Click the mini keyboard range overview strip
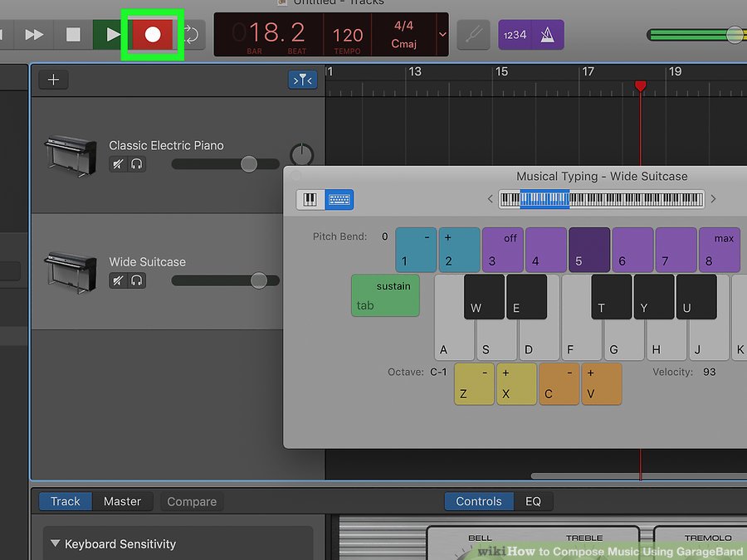Image resolution: width=747 pixels, height=560 pixels. coord(601,199)
